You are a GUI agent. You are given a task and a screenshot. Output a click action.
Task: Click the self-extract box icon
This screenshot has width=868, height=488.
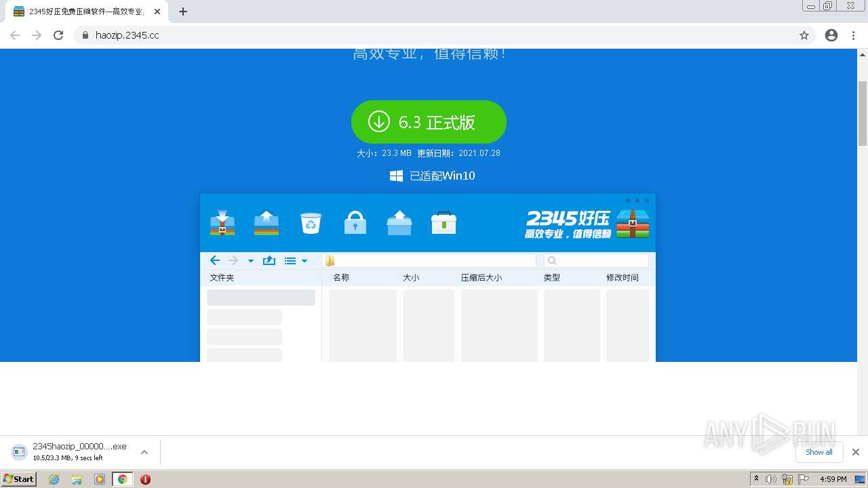tap(399, 222)
